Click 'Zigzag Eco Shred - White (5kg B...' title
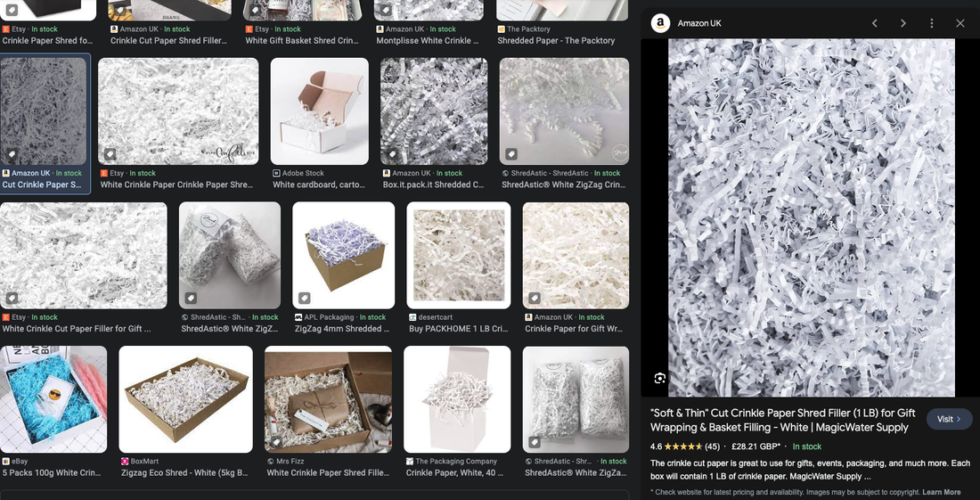Screen dimensions: 980x500 185,472
